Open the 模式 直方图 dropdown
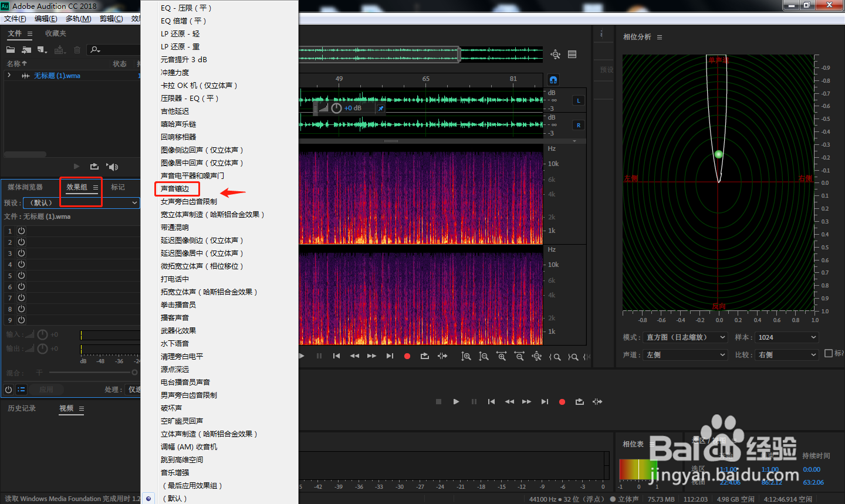 coord(685,337)
